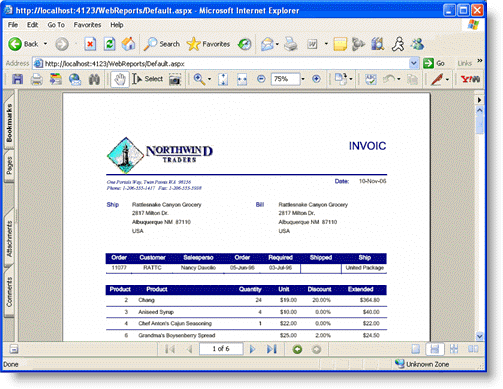Expand the address bar URL dropdown
The height and width of the screenshot is (389, 503).
[414, 63]
